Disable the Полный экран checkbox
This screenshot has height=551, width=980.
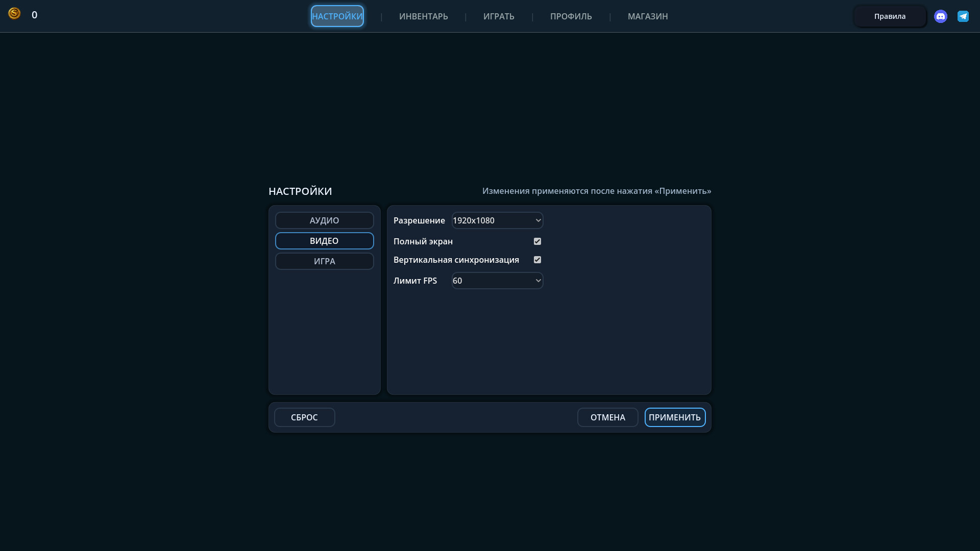coord(537,241)
